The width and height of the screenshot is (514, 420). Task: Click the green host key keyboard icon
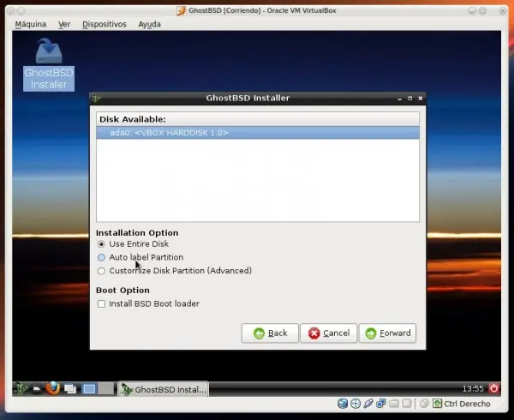[437, 404]
